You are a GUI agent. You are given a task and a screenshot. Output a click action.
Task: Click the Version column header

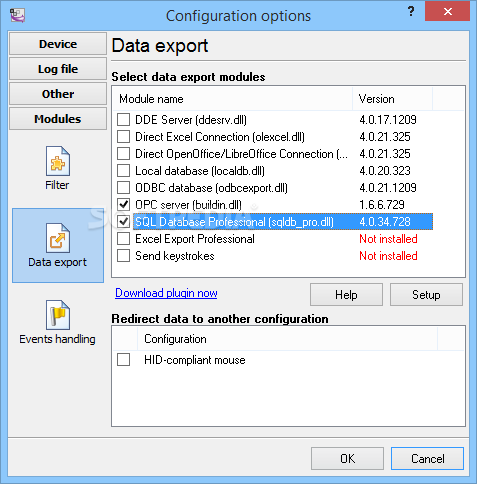tap(392, 99)
